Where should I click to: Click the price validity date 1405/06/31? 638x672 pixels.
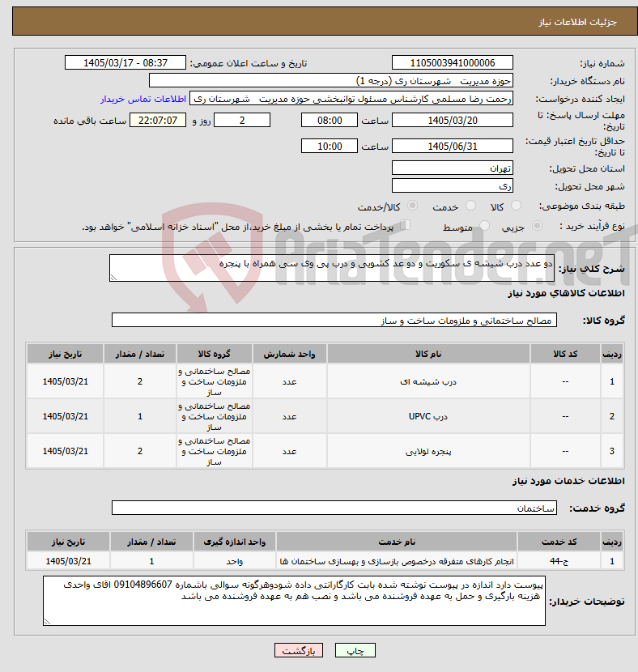[x=453, y=147]
